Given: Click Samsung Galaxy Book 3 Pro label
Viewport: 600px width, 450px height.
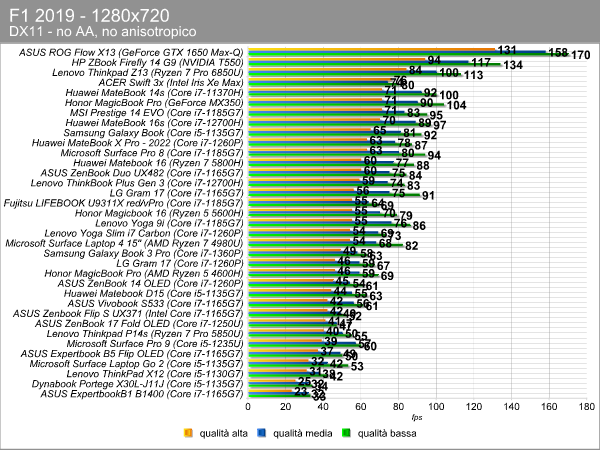Looking at the screenshot, I should (143, 253).
